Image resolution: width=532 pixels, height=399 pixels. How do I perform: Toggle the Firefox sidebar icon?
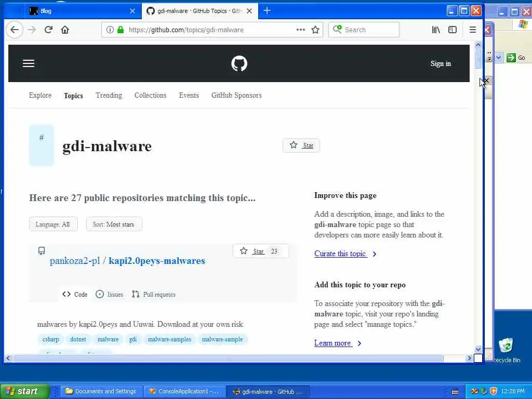(x=453, y=30)
